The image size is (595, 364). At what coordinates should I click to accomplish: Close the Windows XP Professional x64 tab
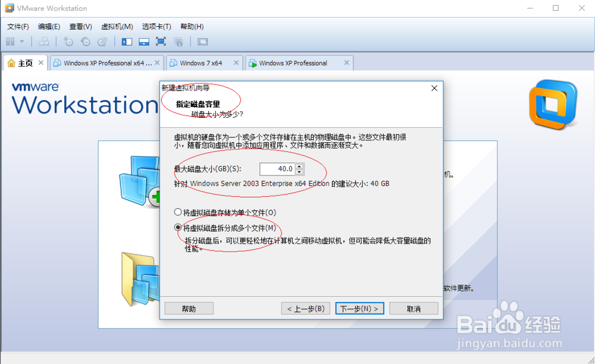[x=157, y=62]
